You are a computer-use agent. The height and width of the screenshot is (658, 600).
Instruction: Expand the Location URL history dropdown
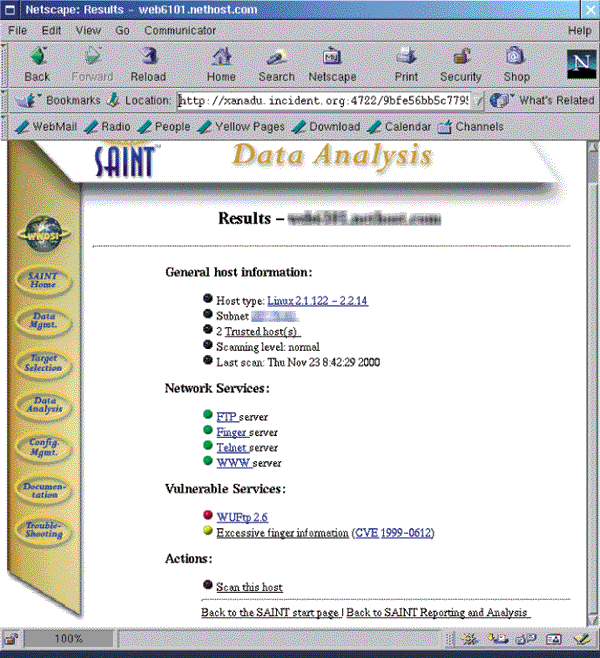tap(478, 101)
